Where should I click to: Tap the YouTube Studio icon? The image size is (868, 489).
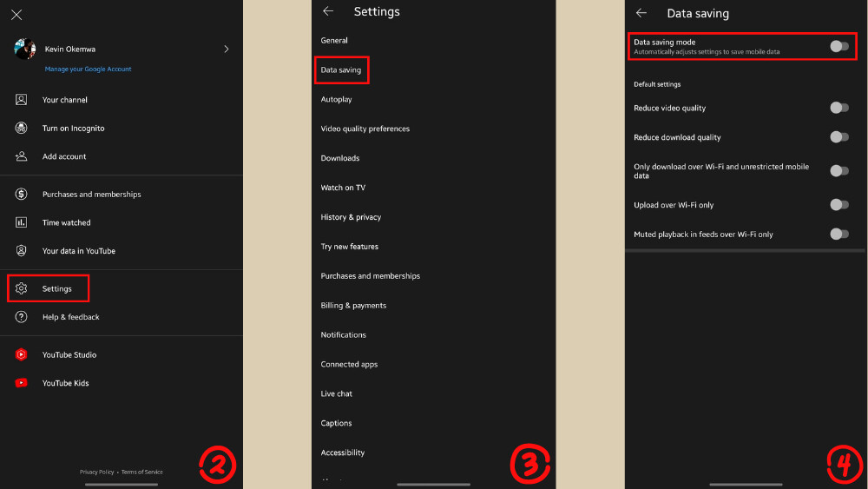22,355
